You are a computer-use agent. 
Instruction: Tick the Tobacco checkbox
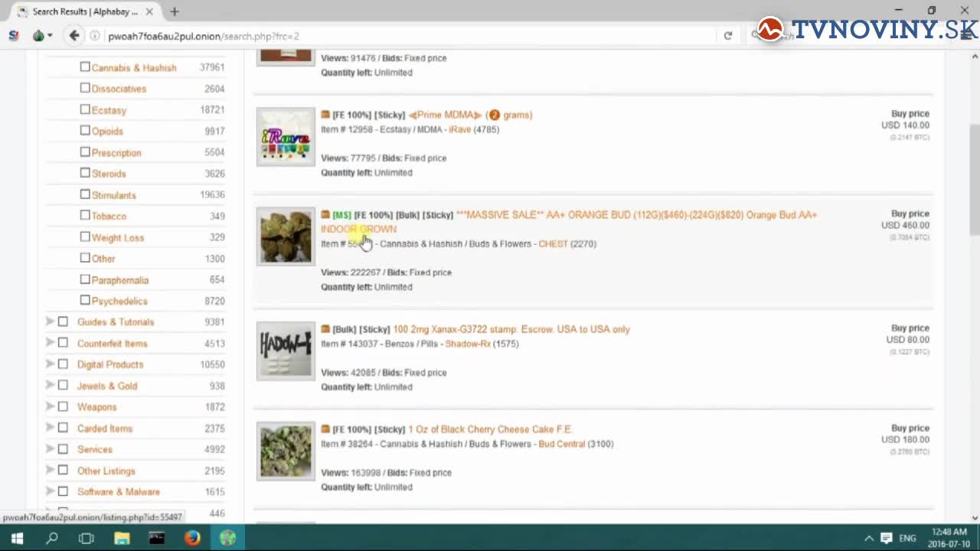[x=85, y=216]
